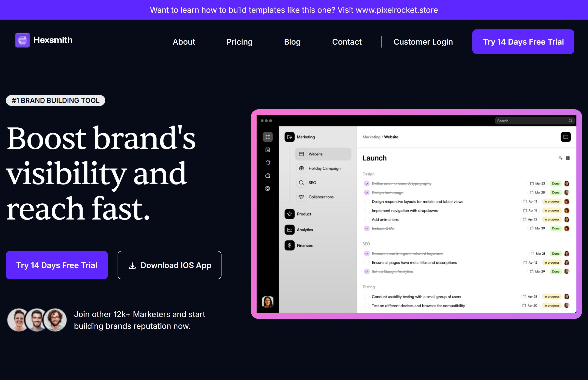Click the Download IOS App button
The image size is (588, 392).
point(169,265)
